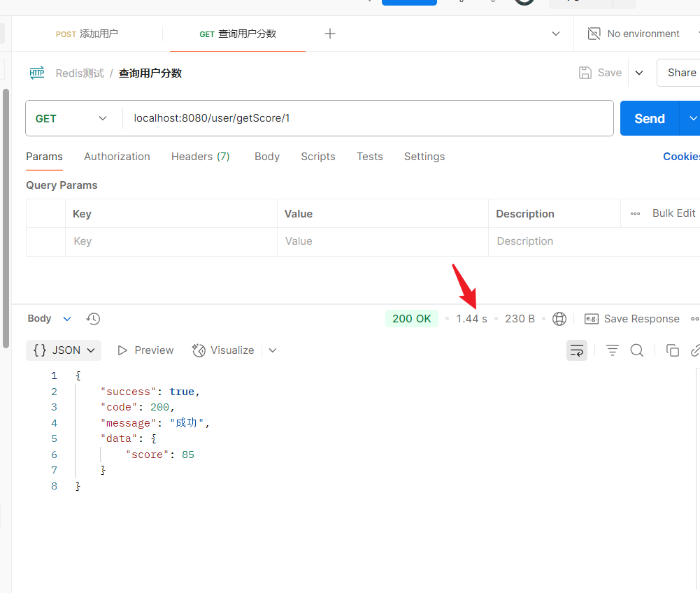Click the filter response icon
Screen dimensions: 700x593
[613, 350]
